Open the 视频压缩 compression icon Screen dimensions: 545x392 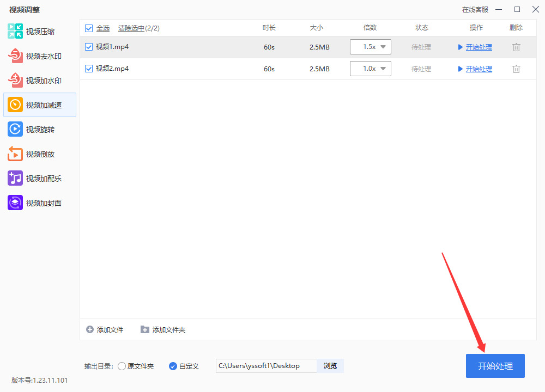coord(15,31)
